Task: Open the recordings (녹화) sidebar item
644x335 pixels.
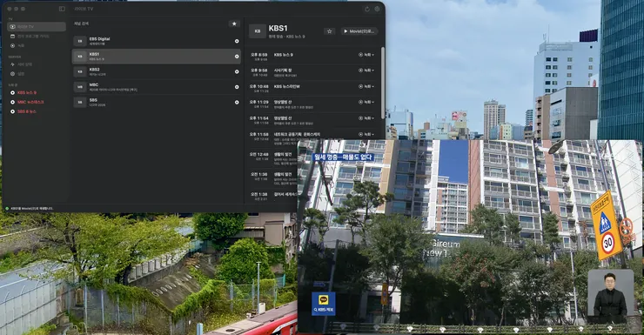Action: 37,45
